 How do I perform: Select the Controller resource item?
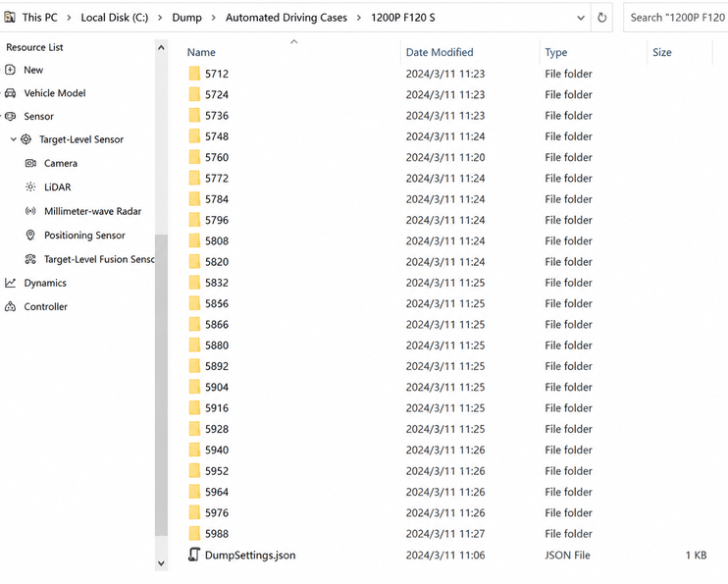click(45, 306)
